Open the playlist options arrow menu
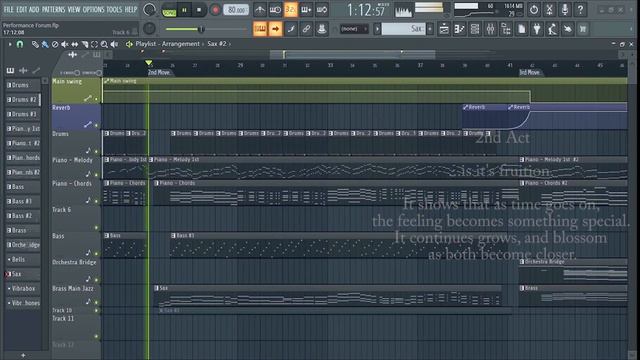640x360 pixels. pyautogui.click(x=10, y=44)
